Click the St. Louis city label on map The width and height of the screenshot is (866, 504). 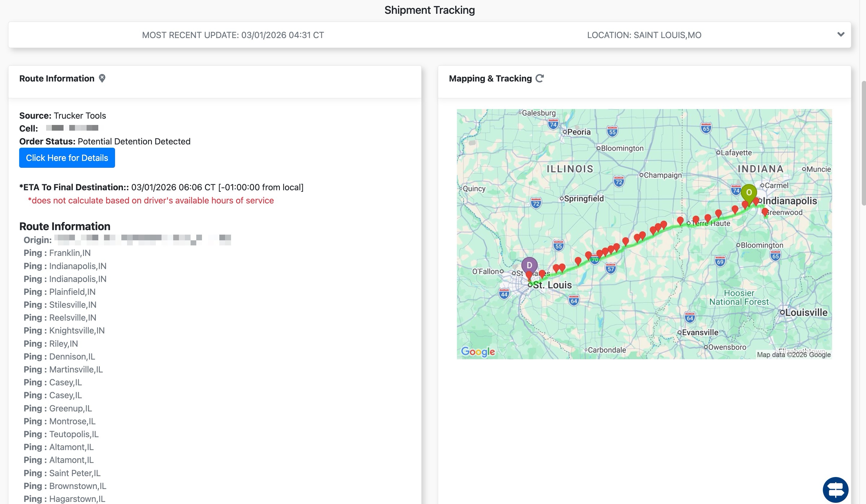[552, 285]
